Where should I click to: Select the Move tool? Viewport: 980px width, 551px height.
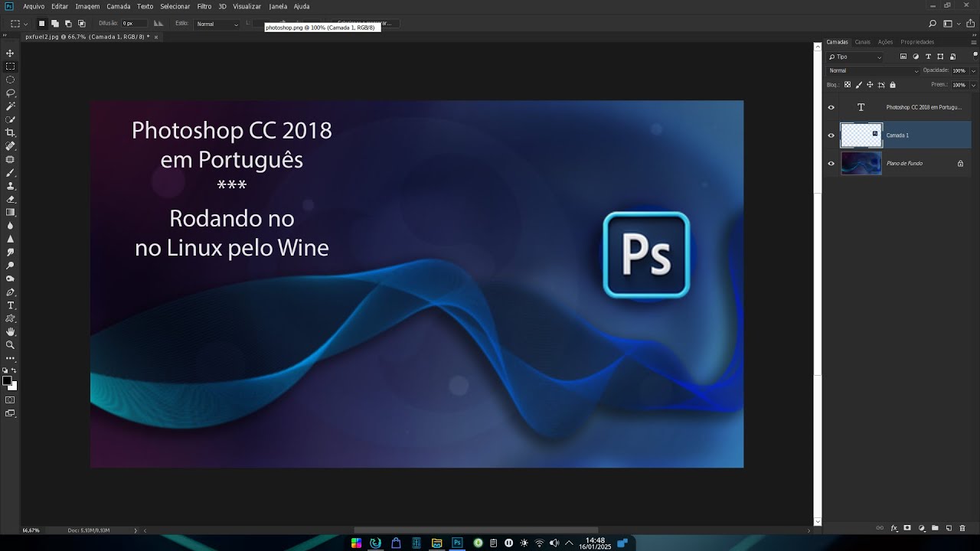[x=10, y=53]
